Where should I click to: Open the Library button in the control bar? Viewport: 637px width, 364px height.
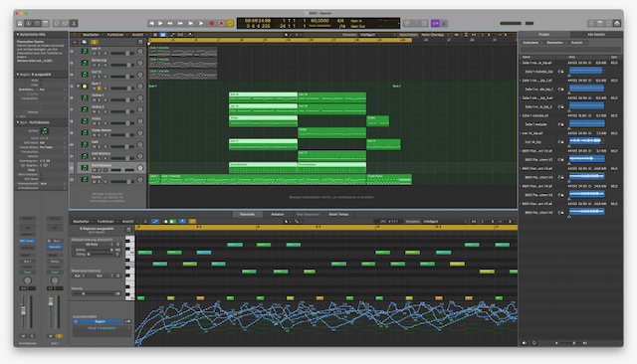click(x=20, y=24)
